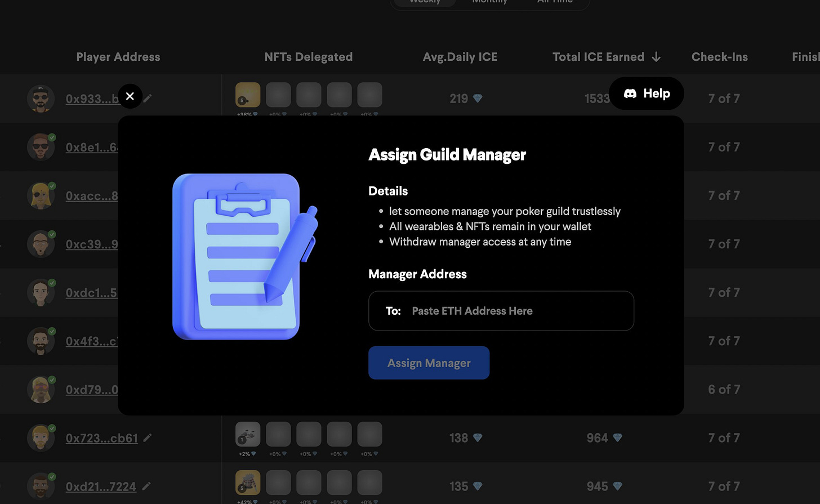Image resolution: width=820 pixels, height=504 pixels.
Task: Click Total ICE Earned value 945
Action: [x=598, y=487]
